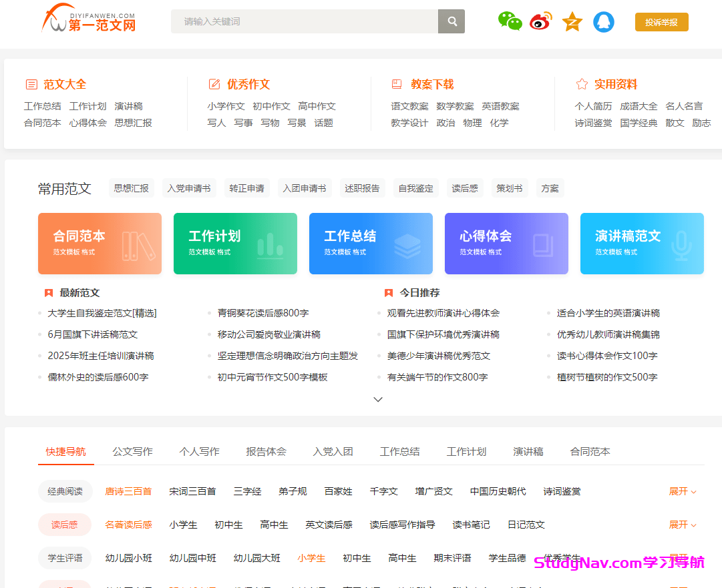722x588 pixels.
Task: Expand the 经典阅读 row with 展开
Action: click(683, 491)
